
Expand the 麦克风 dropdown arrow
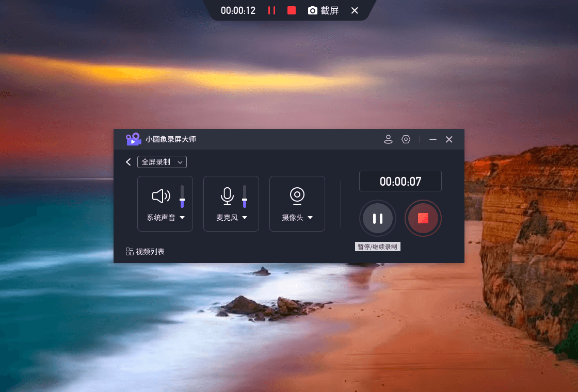[x=245, y=218]
